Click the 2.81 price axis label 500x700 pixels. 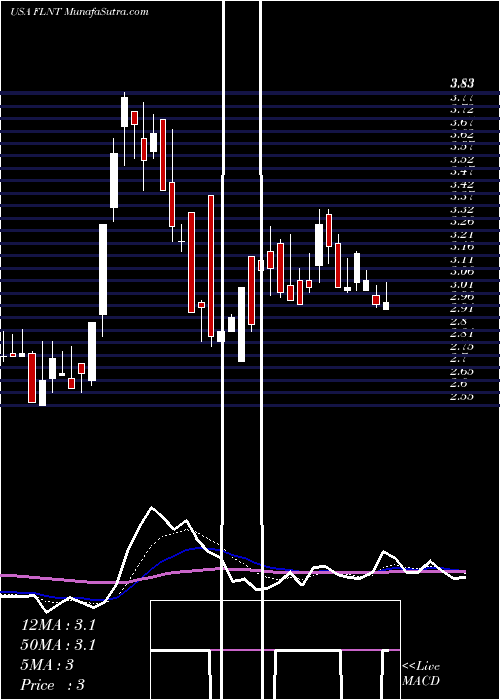point(462,333)
